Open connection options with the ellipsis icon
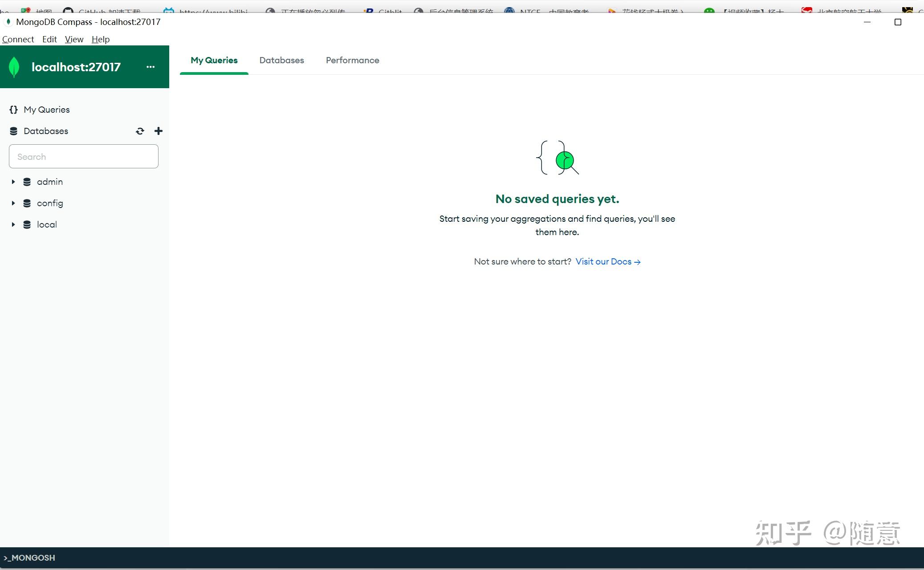Viewport: 924px width, 570px height. coord(151,67)
